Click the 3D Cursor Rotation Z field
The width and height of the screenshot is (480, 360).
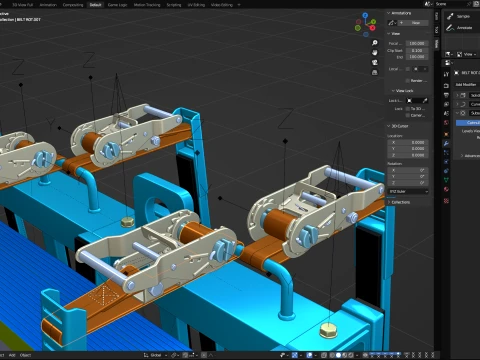[408, 183]
